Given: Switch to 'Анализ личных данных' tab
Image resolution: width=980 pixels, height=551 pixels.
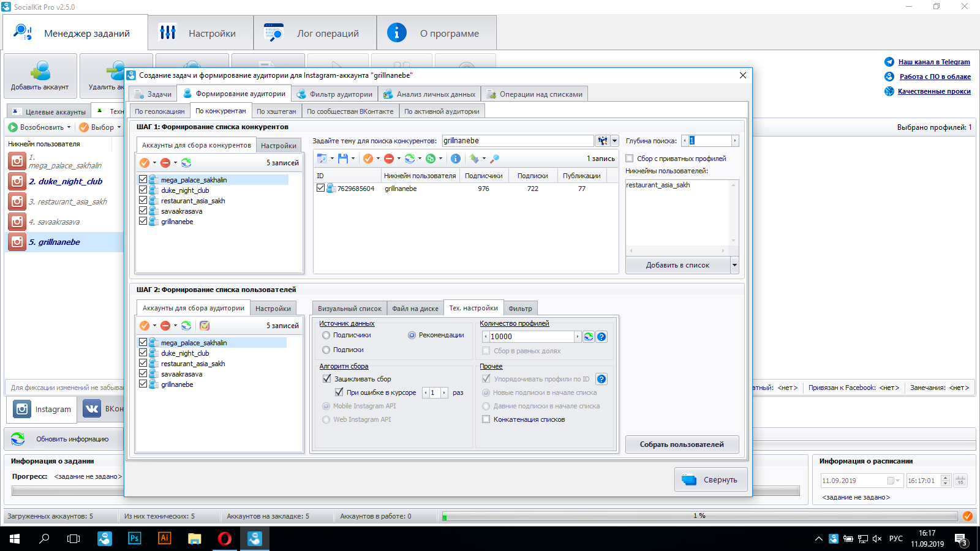Looking at the screenshot, I should pyautogui.click(x=429, y=94).
